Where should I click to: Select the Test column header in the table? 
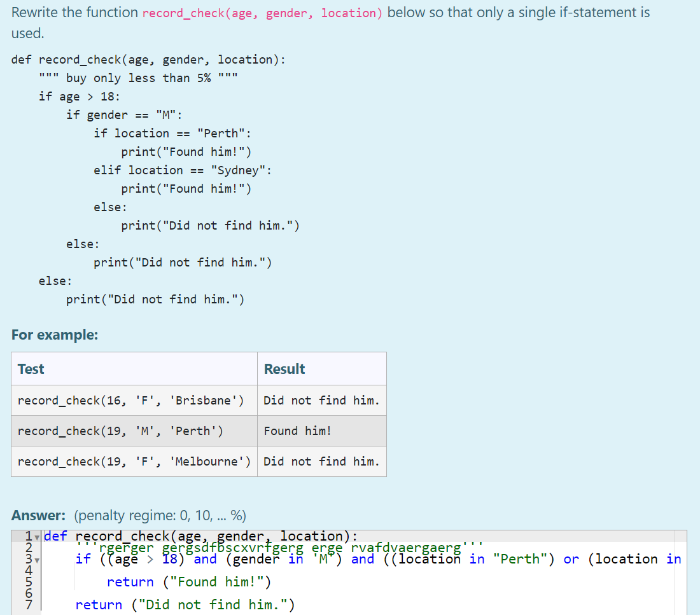coord(31,369)
